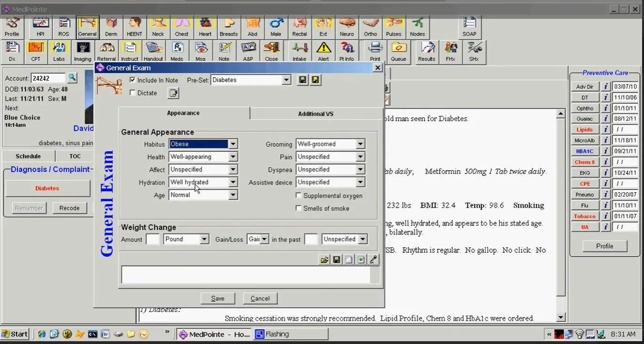Check the Supplemental oxygen box
This screenshot has width=644, height=344.
click(x=298, y=195)
